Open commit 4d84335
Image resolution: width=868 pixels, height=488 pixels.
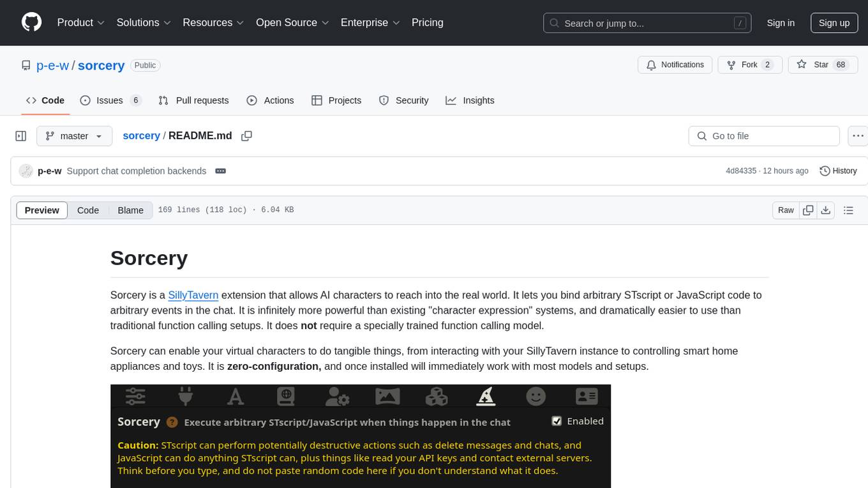coord(741,171)
